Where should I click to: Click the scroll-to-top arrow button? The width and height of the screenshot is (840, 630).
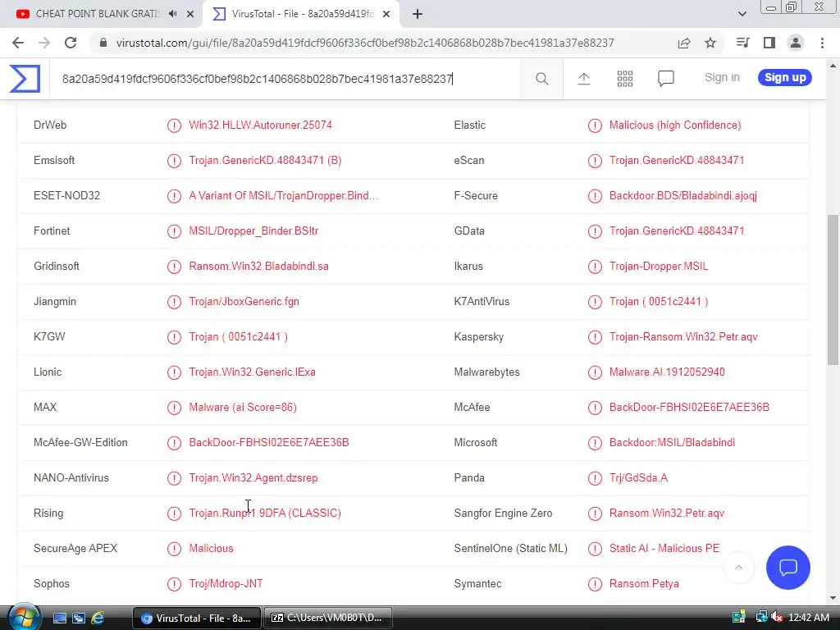coord(739,568)
